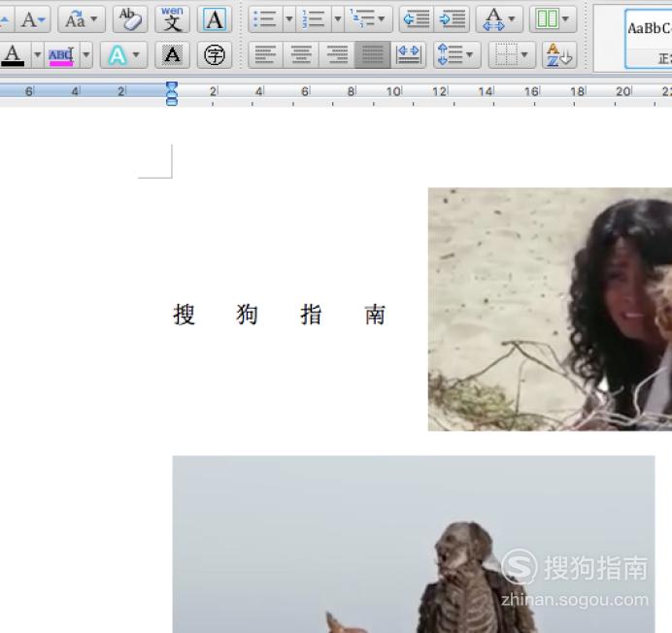Apply the black font color button
The image size is (672, 633).
click(x=14, y=55)
